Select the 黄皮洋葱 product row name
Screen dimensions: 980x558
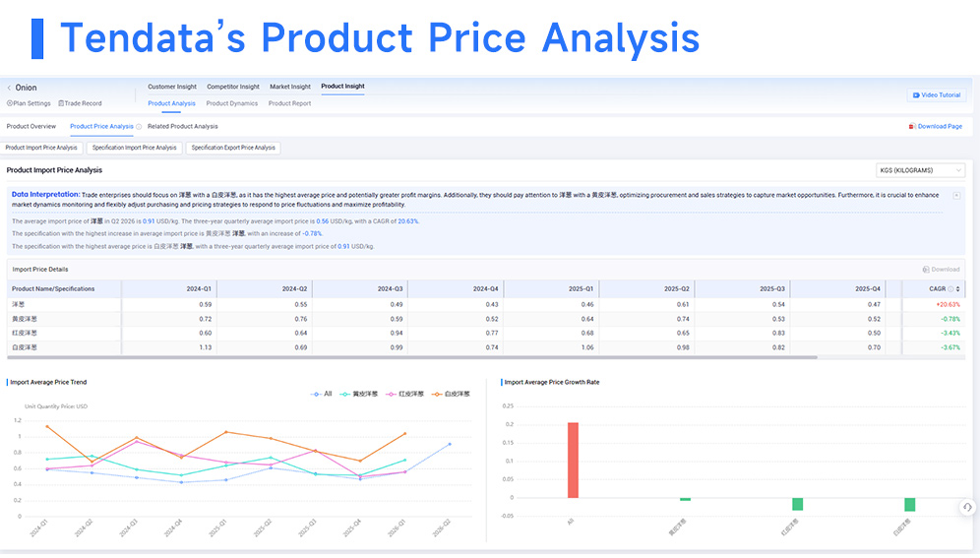click(25, 319)
